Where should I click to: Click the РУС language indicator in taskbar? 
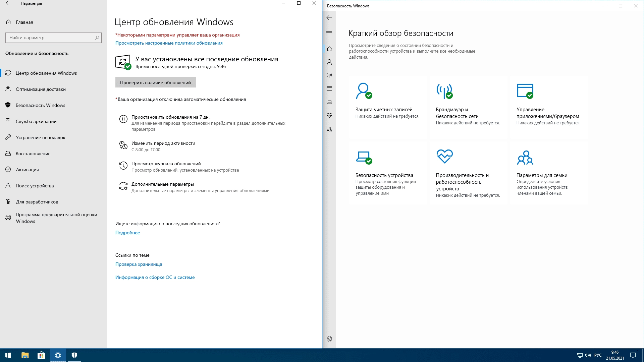tap(598, 355)
